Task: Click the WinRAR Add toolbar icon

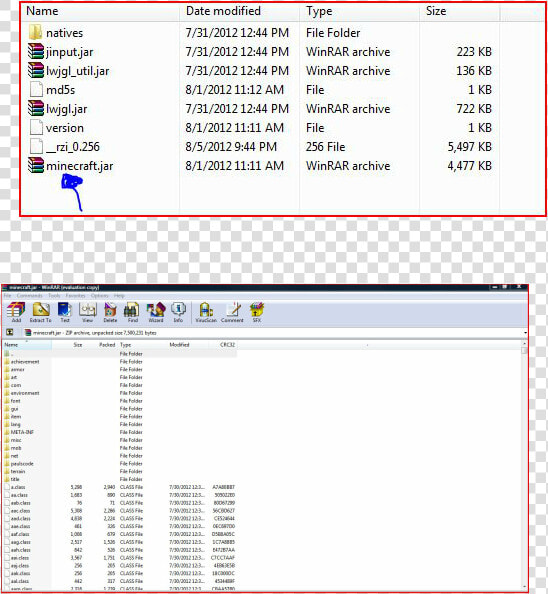Action: [16, 310]
